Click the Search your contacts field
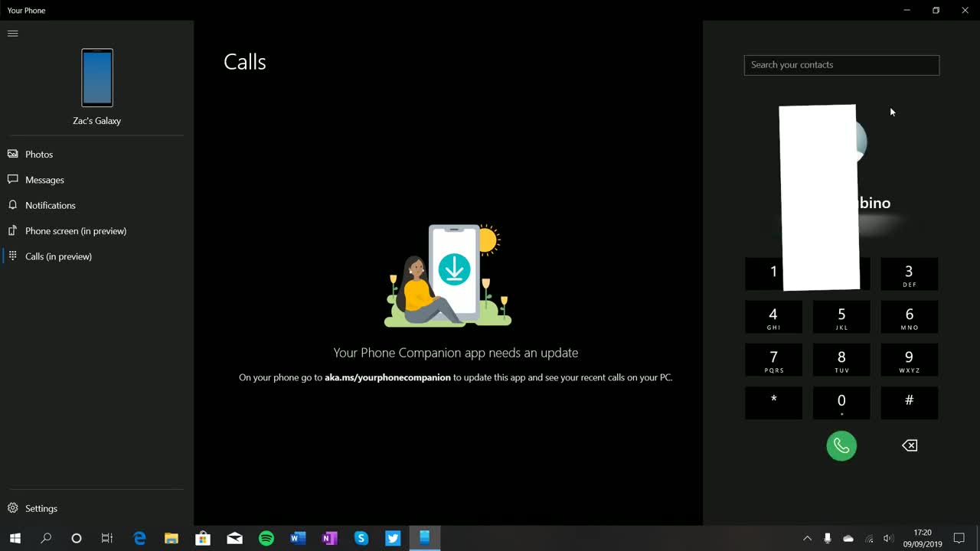The width and height of the screenshot is (980, 551). tap(841, 65)
